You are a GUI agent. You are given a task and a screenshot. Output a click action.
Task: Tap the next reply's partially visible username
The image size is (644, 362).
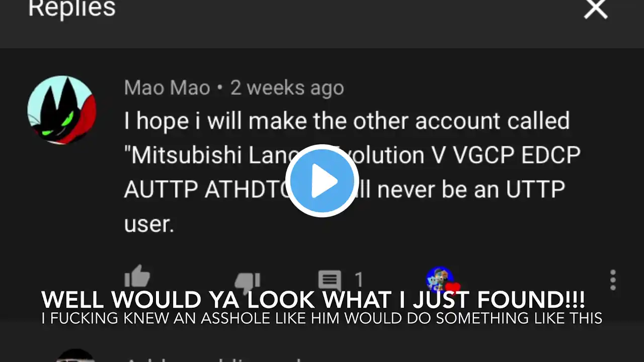(211, 359)
